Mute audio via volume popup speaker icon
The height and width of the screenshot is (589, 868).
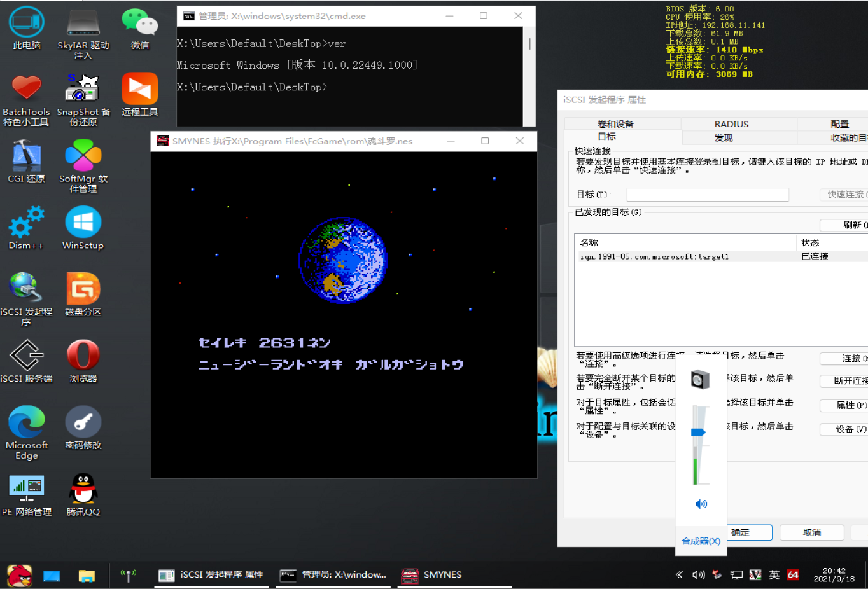click(701, 504)
